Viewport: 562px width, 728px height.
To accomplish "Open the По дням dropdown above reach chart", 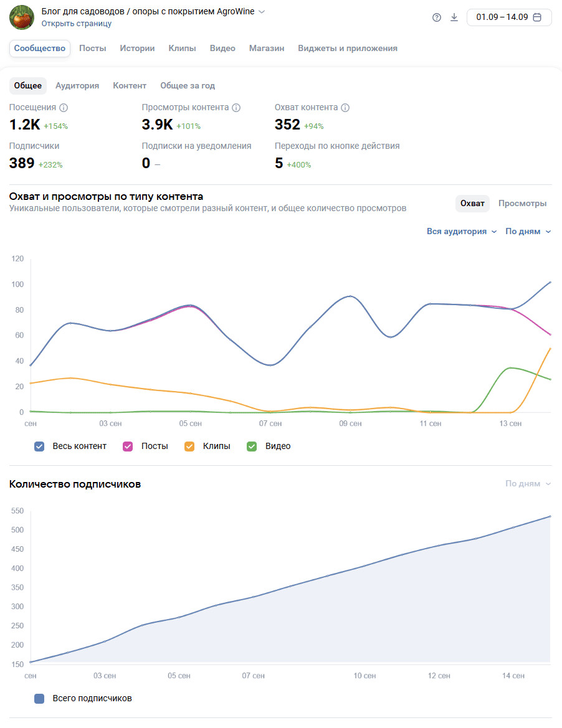I will click(x=528, y=232).
